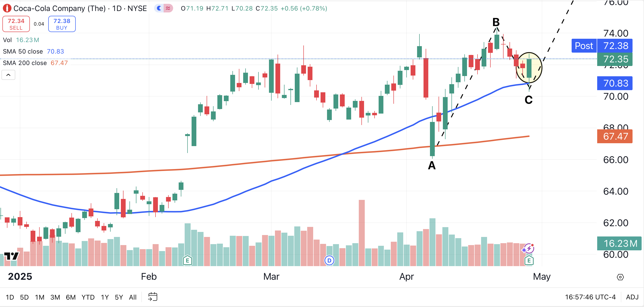Image resolution: width=644 pixels, height=307 pixels.
Task: Click the 72.38 BUY button
Action: pyautogui.click(x=62, y=24)
